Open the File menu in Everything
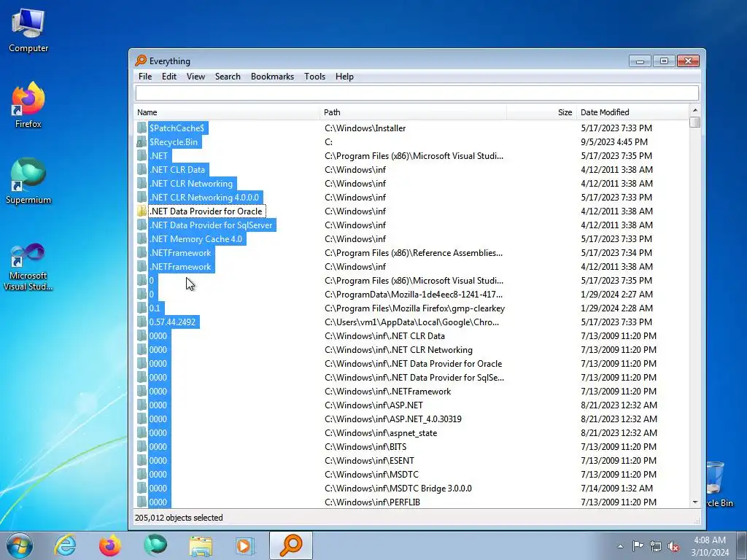The width and height of the screenshot is (747, 560). (145, 77)
